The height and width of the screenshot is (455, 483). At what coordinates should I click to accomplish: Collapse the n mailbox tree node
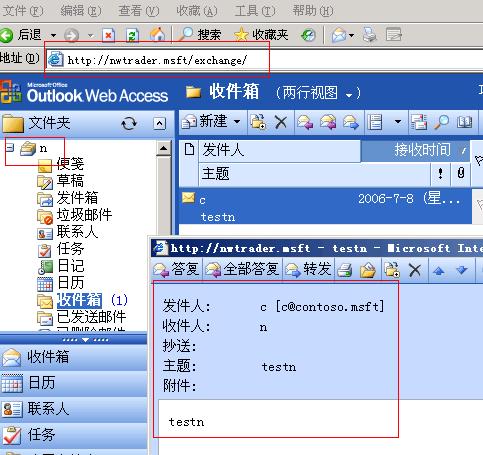(10, 147)
